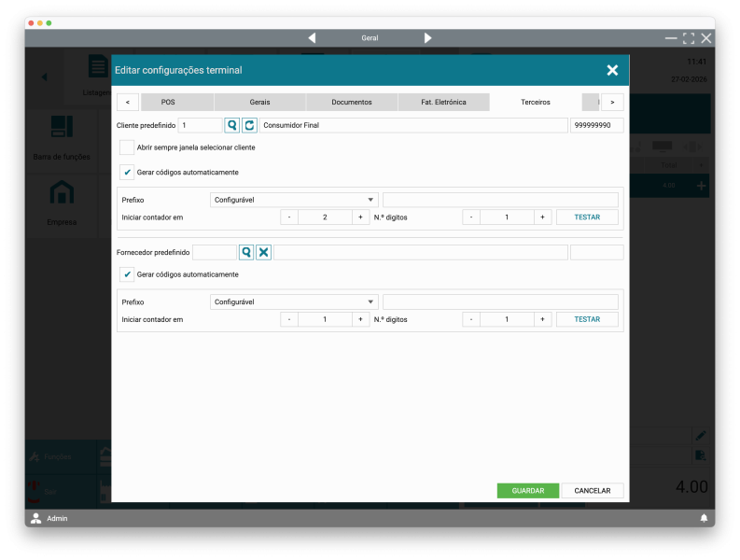Viewport: 740px width, 560px height.
Task: Open the supplier Prefixo dropdown
Action: [294, 302]
